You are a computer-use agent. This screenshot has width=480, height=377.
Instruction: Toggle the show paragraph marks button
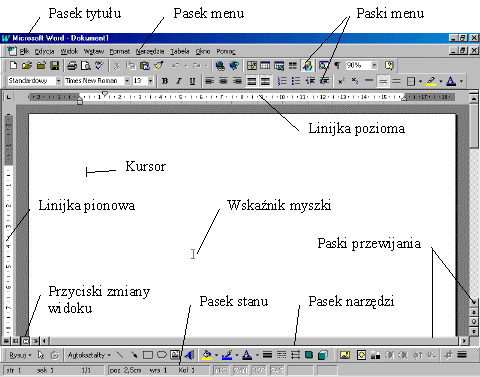tap(337, 65)
